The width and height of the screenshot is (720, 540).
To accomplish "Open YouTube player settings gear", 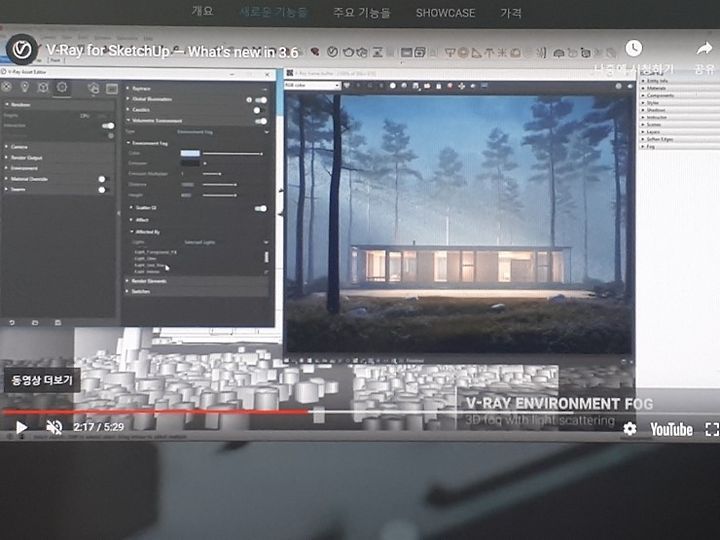I will (630, 429).
